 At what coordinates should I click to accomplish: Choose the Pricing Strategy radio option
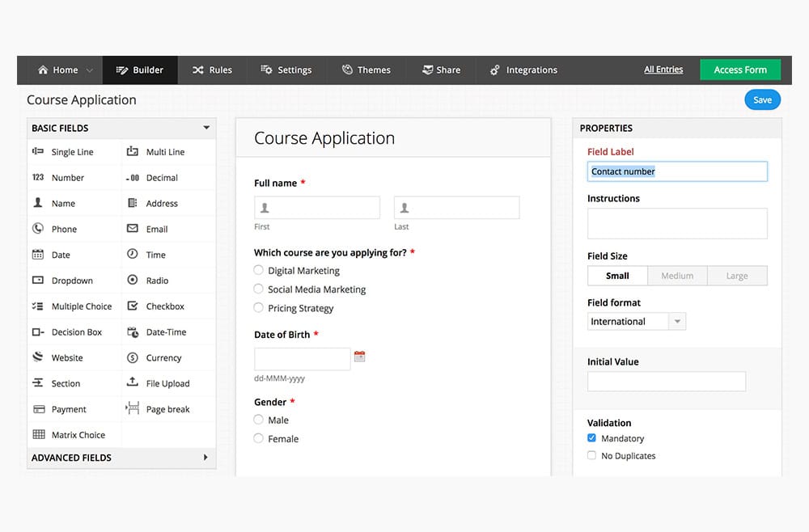click(x=259, y=308)
